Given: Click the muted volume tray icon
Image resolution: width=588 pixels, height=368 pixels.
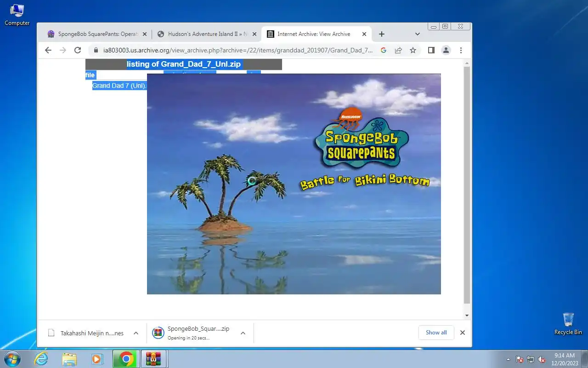Looking at the screenshot, I should click(542, 359).
